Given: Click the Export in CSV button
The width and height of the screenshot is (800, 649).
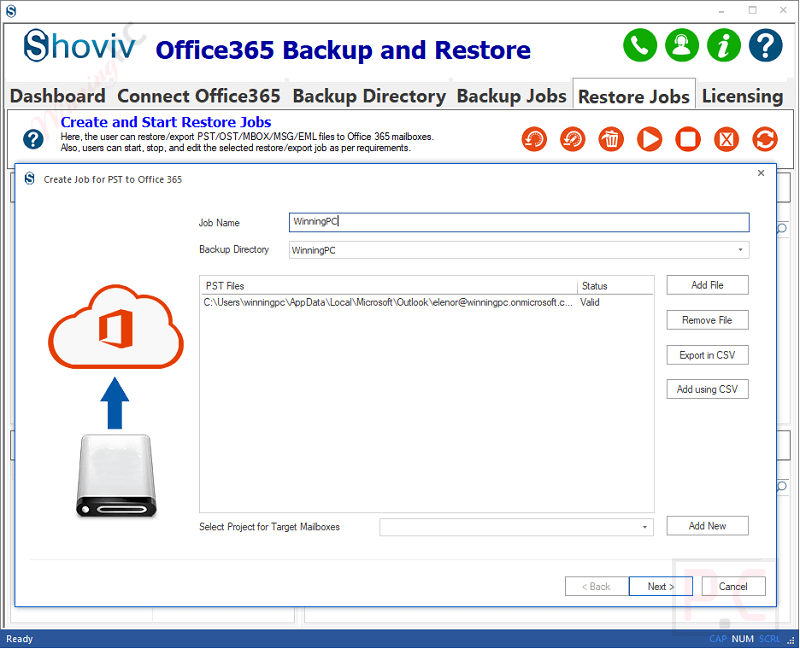Looking at the screenshot, I should tap(707, 355).
